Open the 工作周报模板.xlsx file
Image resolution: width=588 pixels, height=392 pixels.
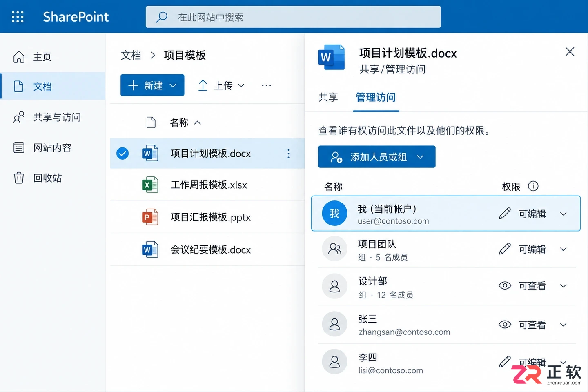tap(209, 185)
